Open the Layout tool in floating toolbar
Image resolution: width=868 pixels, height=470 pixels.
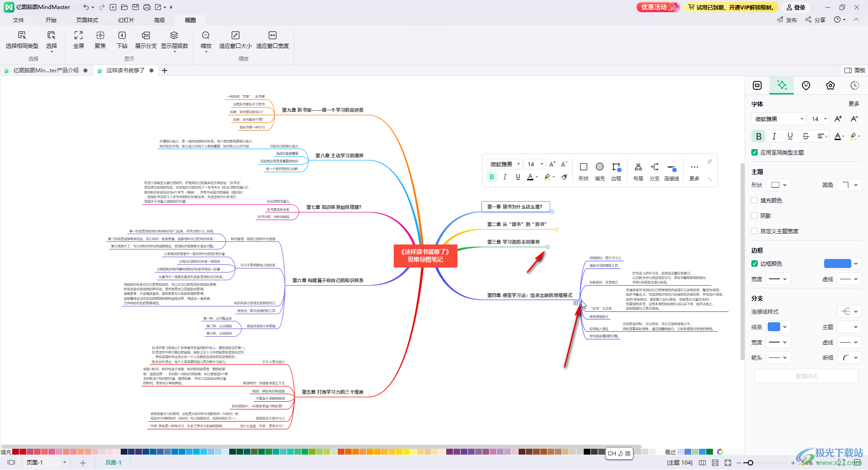638,171
